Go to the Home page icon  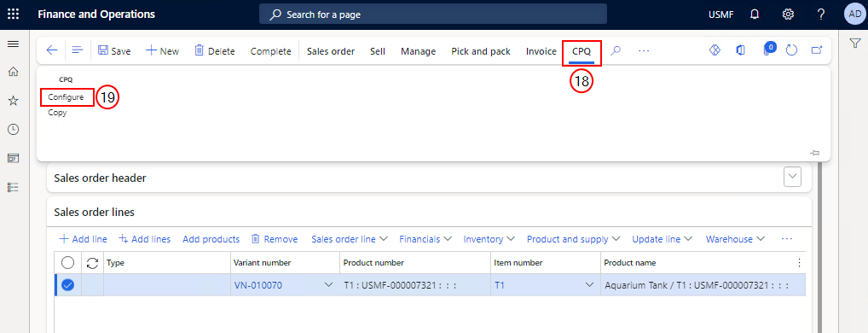(14, 72)
